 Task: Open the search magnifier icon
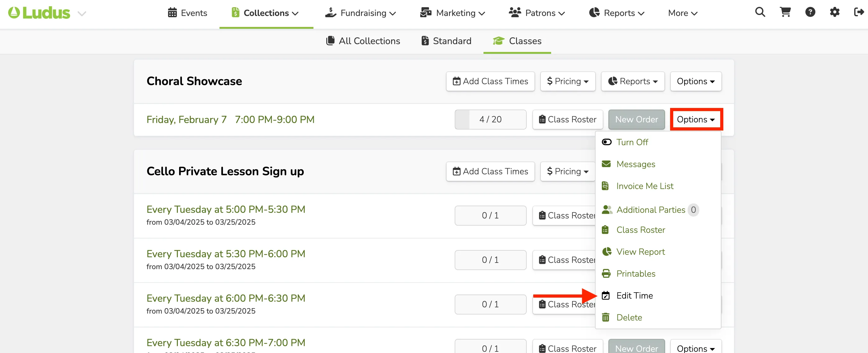coord(760,13)
